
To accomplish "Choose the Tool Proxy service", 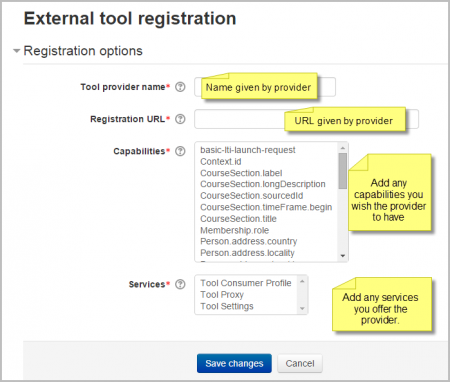I will [222, 295].
